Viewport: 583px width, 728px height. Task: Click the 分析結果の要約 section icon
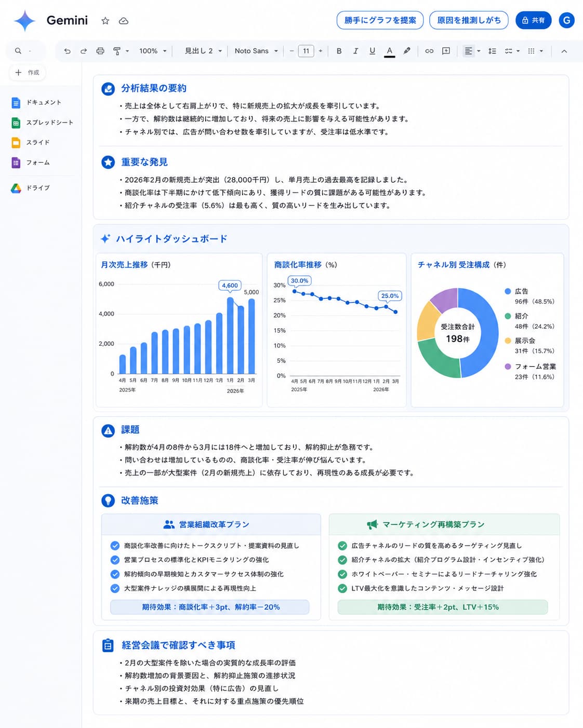(x=108, y=89)
